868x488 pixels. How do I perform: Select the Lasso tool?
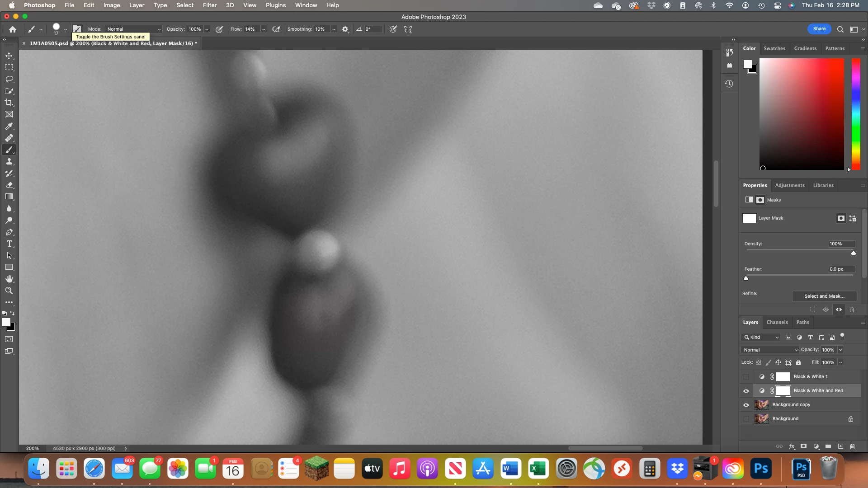coord(9,79)
